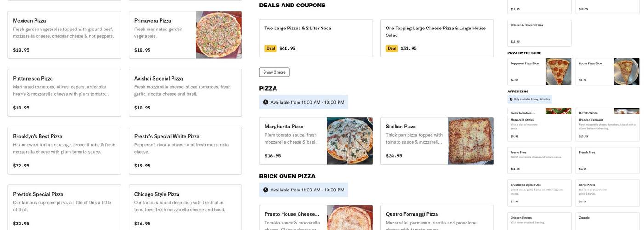Viewport: 644px width, 230px height.
Task: Choose the Chicago Style Pizza item
Action: tap(185, 207)
